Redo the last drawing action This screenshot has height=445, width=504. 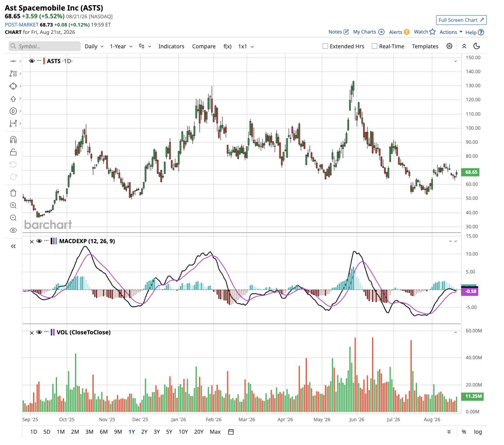point(13,177)
